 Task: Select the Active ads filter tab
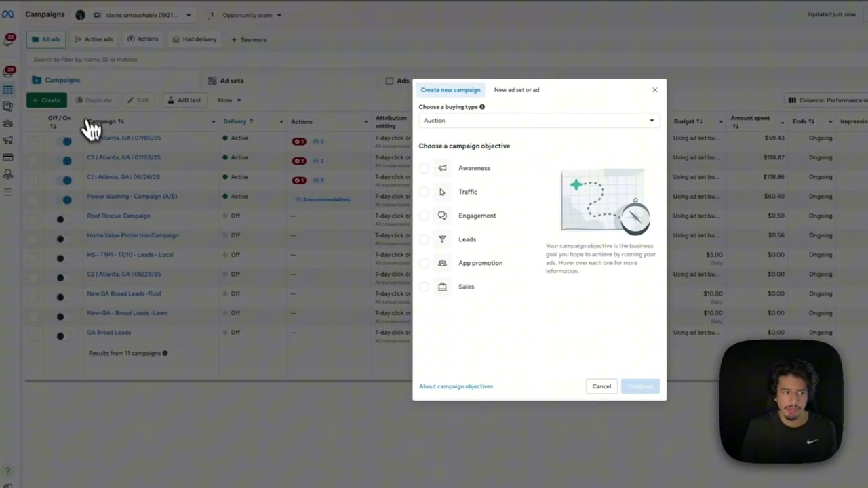94,39
